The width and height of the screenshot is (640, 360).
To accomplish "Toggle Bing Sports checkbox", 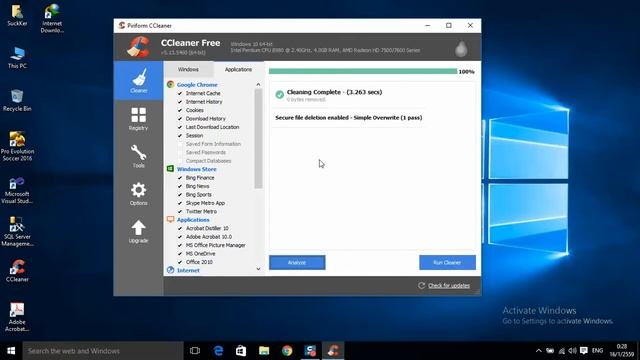I will click(x=180, y=195).
